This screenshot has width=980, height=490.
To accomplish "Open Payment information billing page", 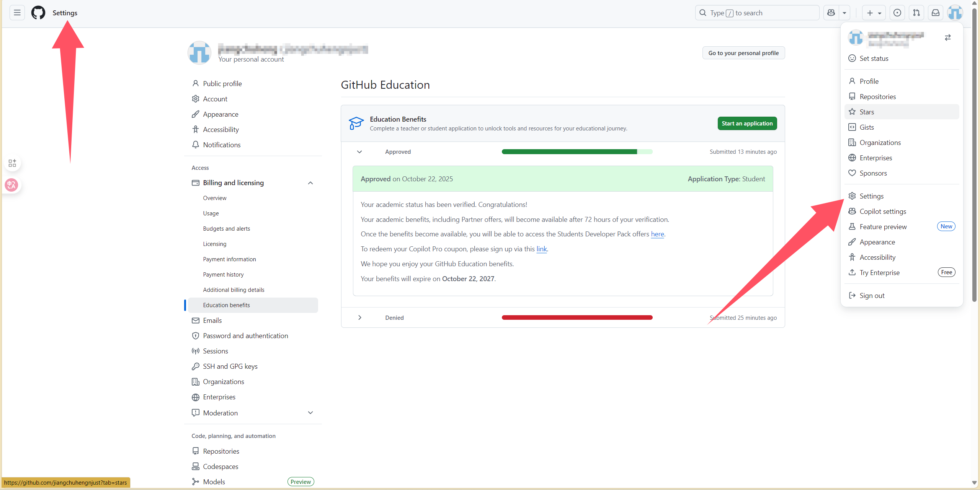I will click(x=229, y=259).
